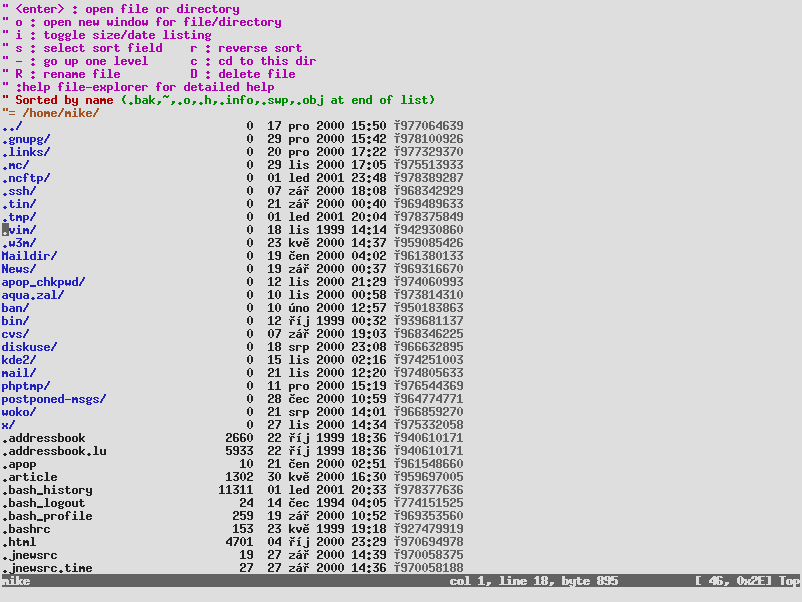Select the apop_chkpwd/ directory
802x602 pixels.
pos(44,282)
